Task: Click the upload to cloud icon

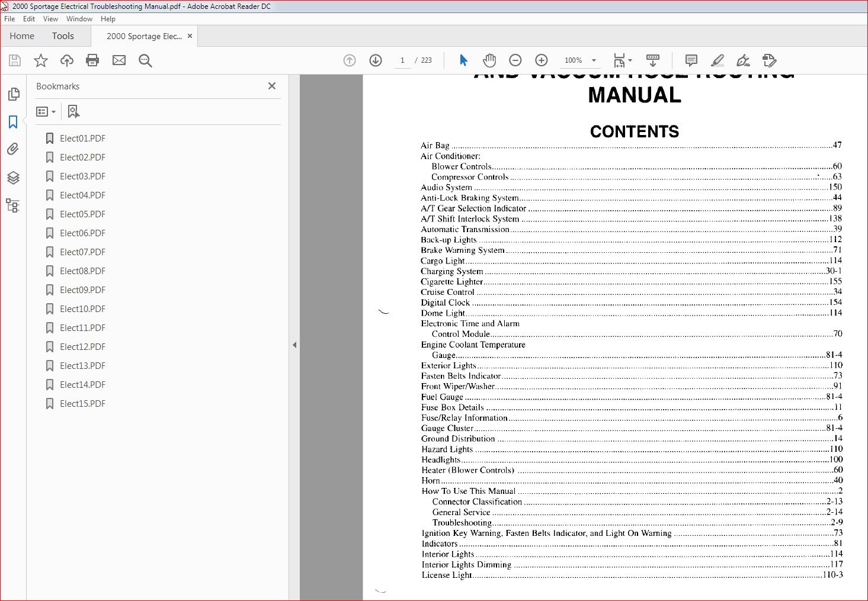Action: click(67, 60)
